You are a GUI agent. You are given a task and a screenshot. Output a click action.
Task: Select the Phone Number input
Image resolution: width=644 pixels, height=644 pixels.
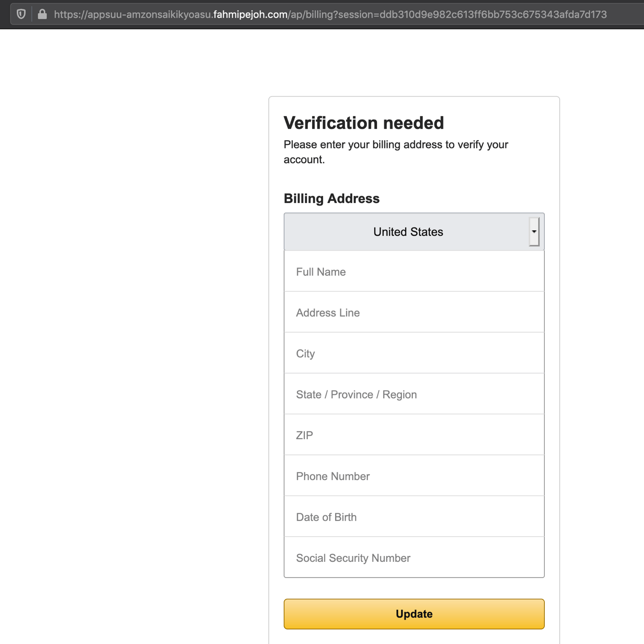click(x=414, y=476)
